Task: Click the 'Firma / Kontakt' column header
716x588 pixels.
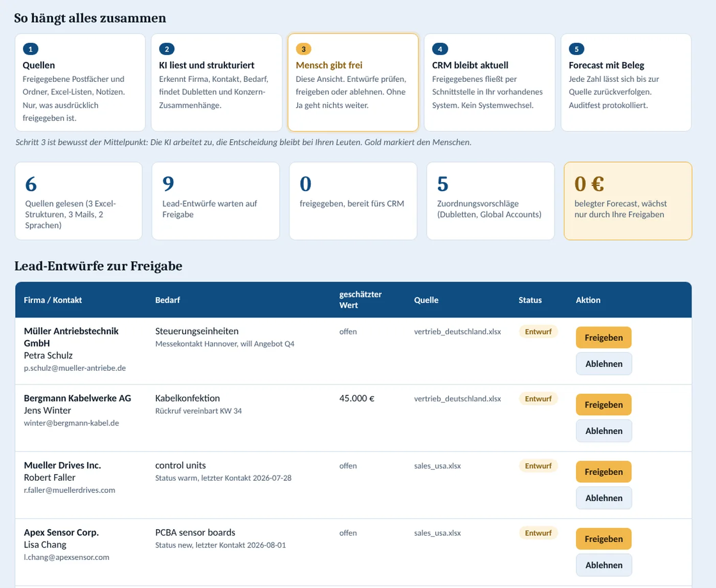Action: tap(53, 300)
